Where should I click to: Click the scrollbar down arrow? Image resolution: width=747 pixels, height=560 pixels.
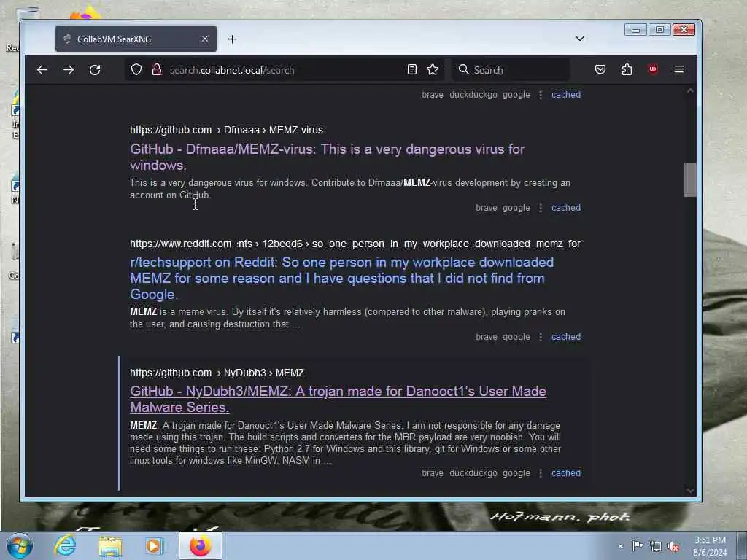[690, 491]
